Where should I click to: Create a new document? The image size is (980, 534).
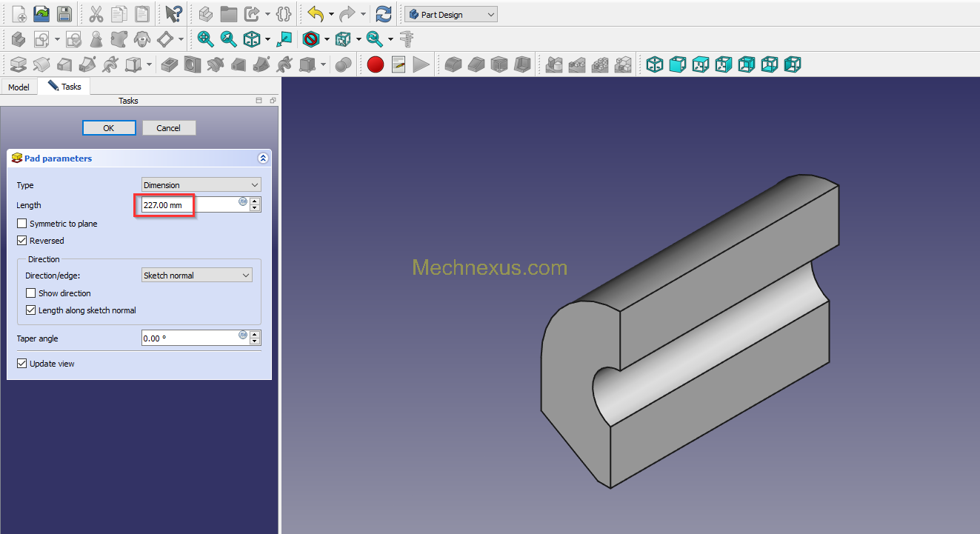[x=19, y=13]
